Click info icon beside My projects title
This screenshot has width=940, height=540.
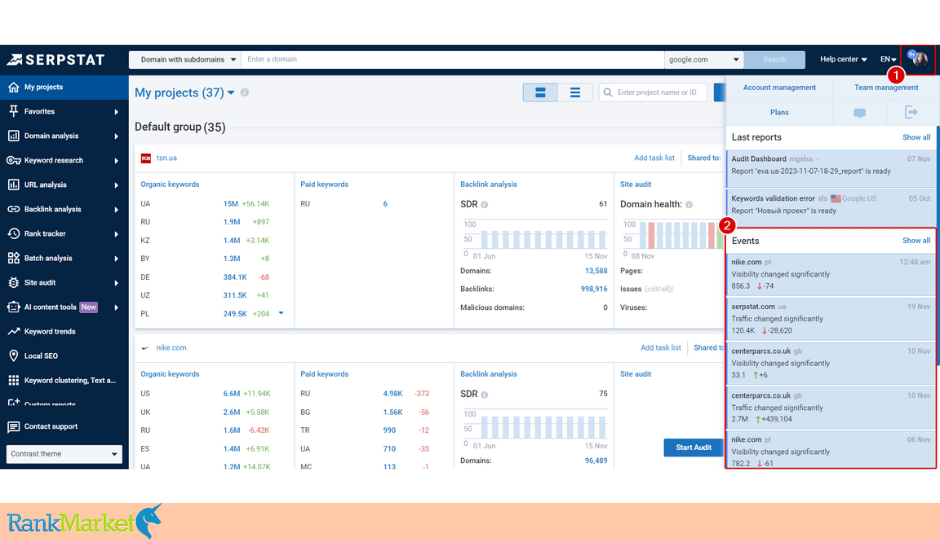pos(245,92)
